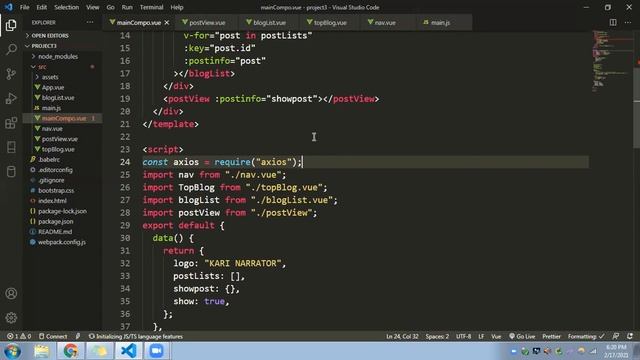Screen dimensions: 640x360
Task: Open the database icon in activity bar
Action: click(11, 171)
